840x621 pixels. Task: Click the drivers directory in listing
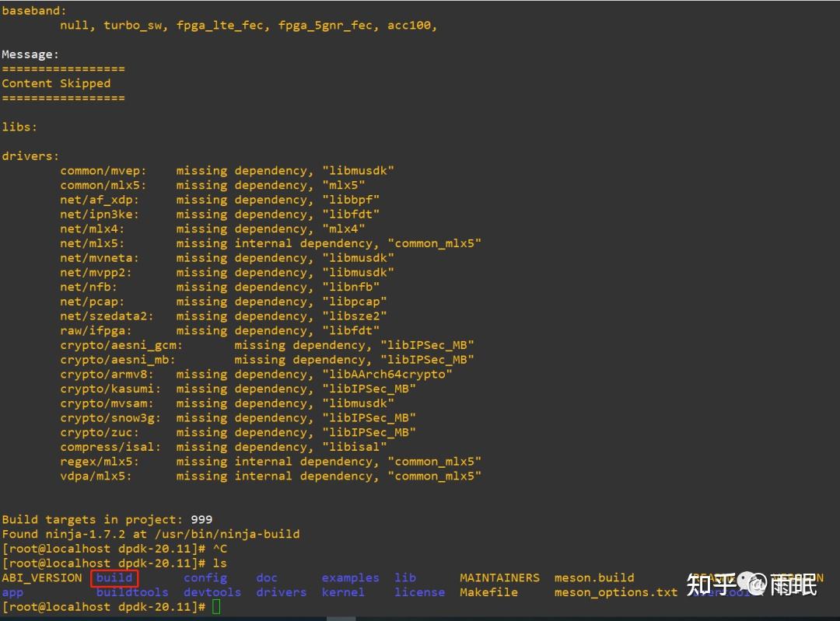(282, 592)
